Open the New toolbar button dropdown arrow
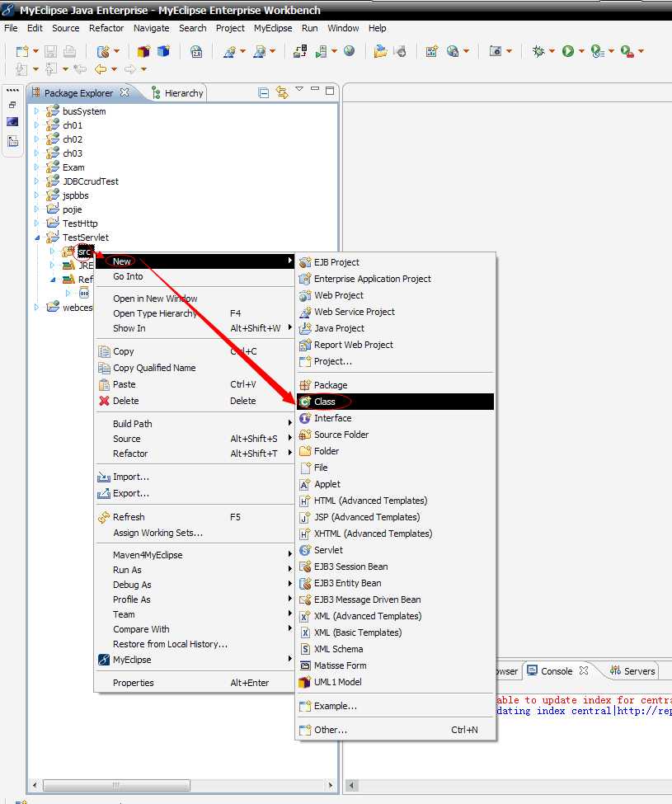The height and width of the screenshot is (804, 672). (x=35, y=51)
